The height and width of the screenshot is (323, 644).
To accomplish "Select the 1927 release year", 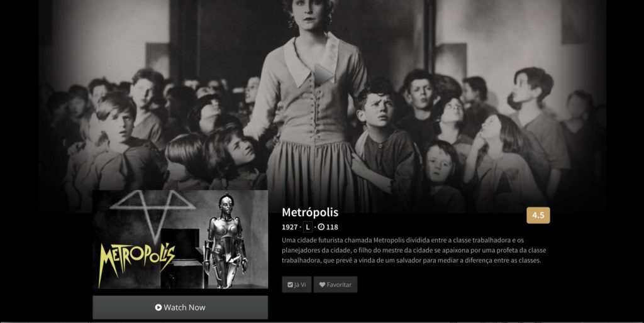I will tap(289, 227).
